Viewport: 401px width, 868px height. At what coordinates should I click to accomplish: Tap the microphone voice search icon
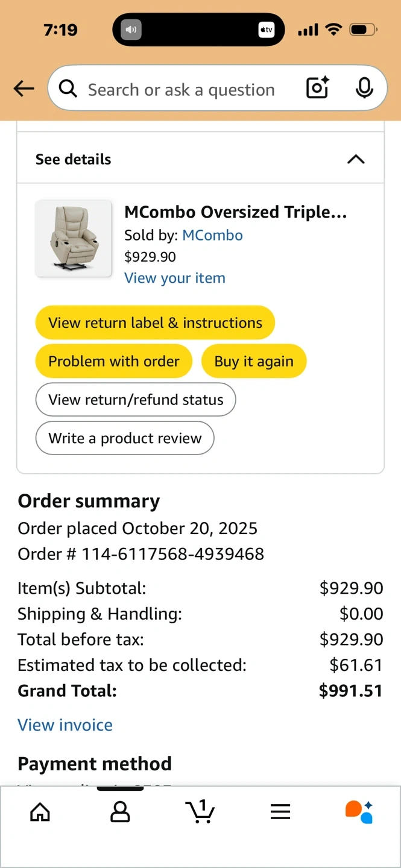364,89
